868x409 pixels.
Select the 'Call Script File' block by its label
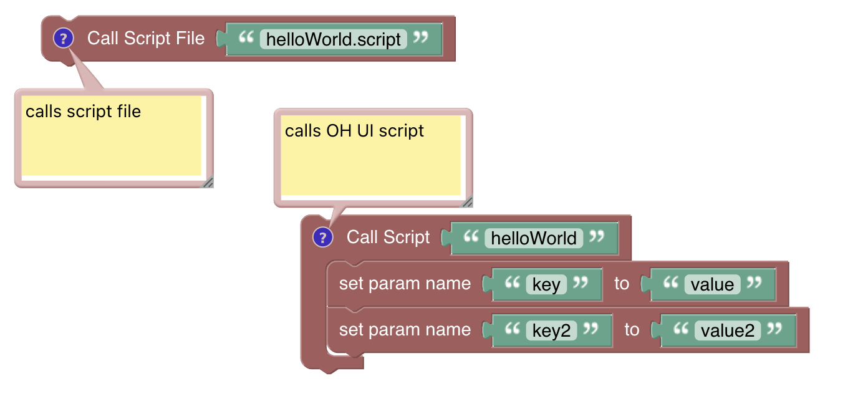pyautogui.click(x=145, y=39)
